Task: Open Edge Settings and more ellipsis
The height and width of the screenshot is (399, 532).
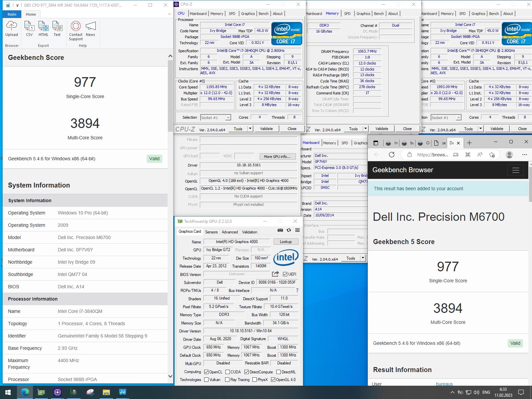Action: (525, 155)
